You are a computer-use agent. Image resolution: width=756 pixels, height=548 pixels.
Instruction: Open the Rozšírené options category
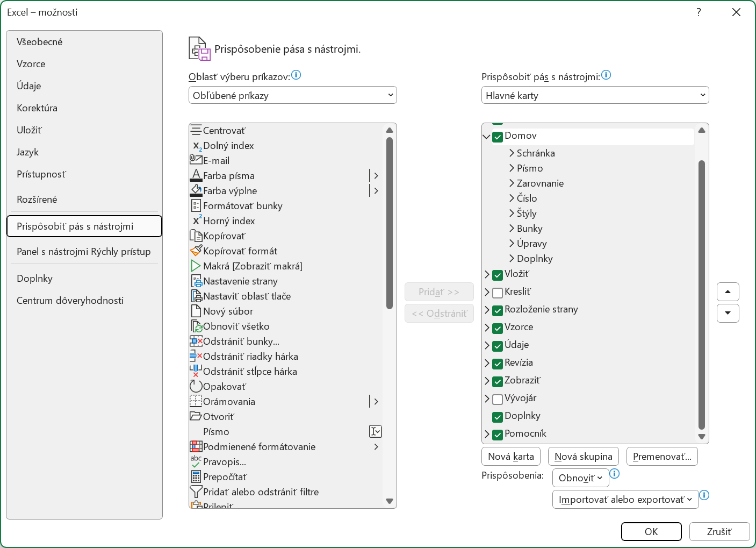84,200
